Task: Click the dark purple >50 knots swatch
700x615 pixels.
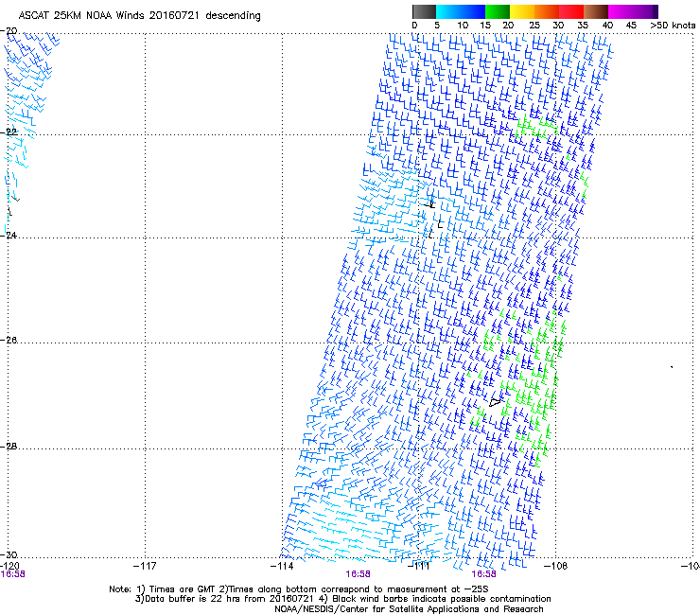Action: coord(656,11)
